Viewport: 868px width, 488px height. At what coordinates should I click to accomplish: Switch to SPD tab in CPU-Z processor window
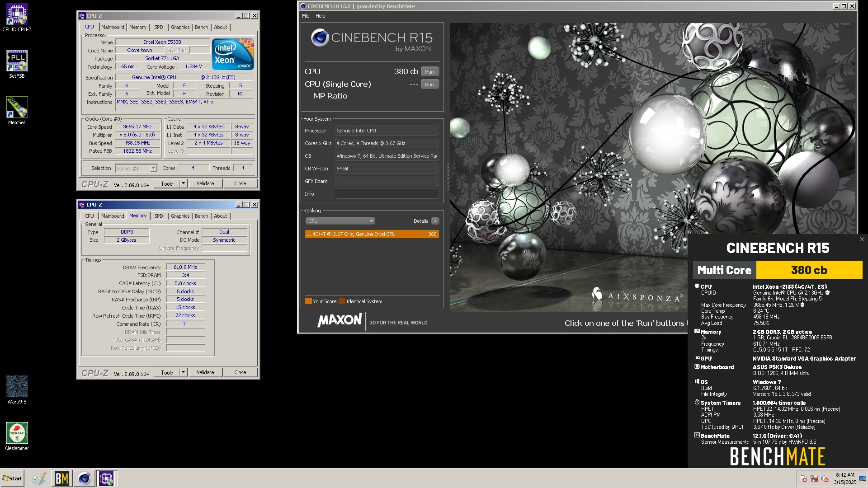point(159,27)
